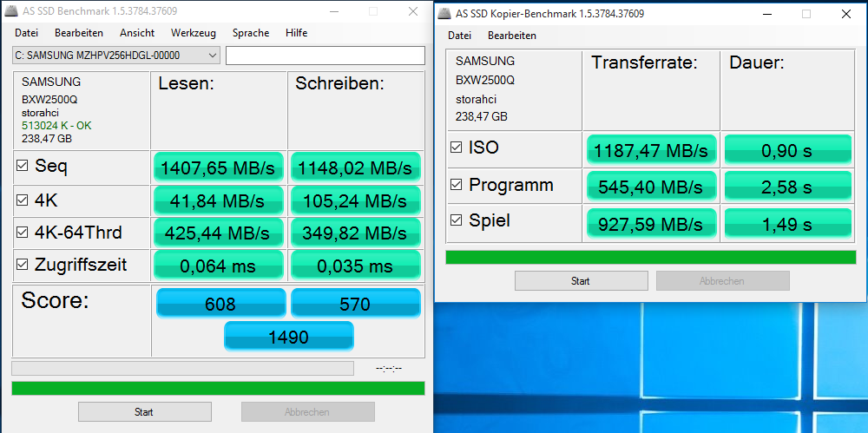This screenshot has width=868, height=433.
Task: Click Start button in Kopier-Benchmark window
Action: pos(581,281)
